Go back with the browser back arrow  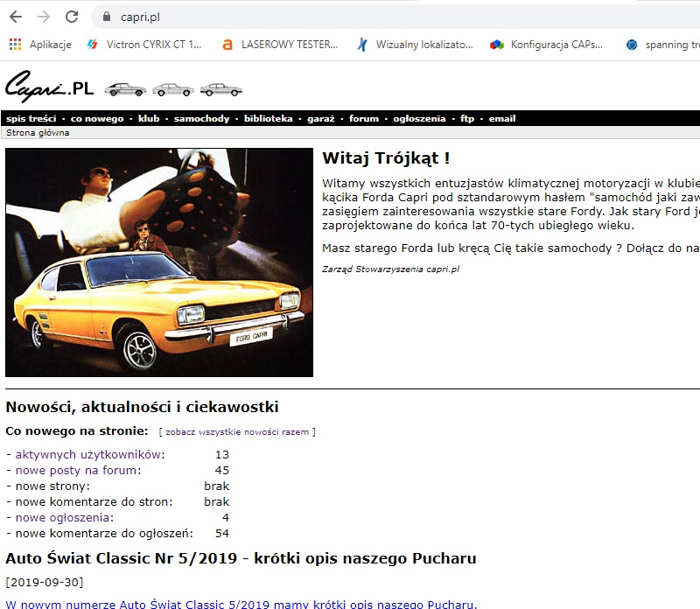tap(16, 17)
